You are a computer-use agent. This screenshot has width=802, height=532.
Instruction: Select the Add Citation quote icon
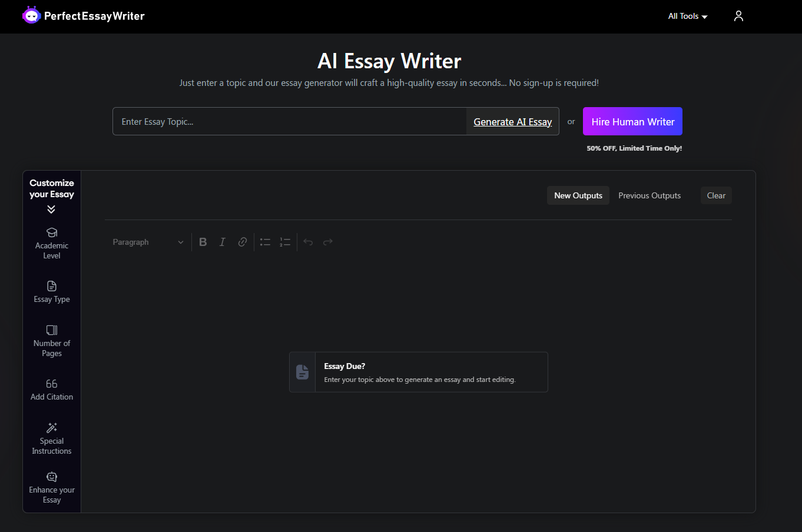pos(51,383)
